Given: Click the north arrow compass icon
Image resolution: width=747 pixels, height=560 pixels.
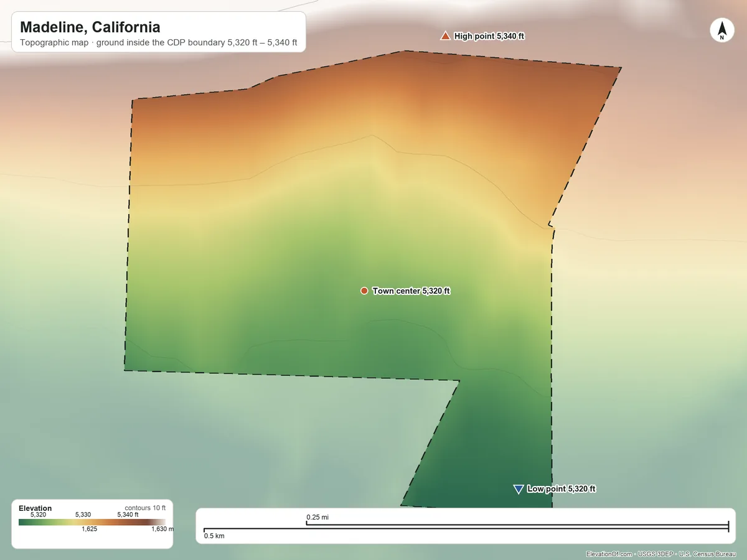Looking at the screenshot, I should 721,30.
